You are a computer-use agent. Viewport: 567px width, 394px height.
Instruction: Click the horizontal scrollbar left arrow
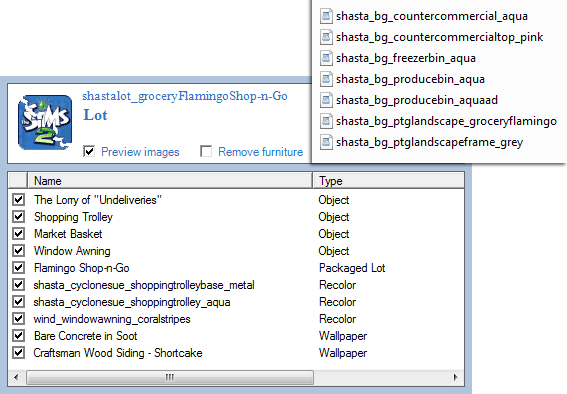16,377
